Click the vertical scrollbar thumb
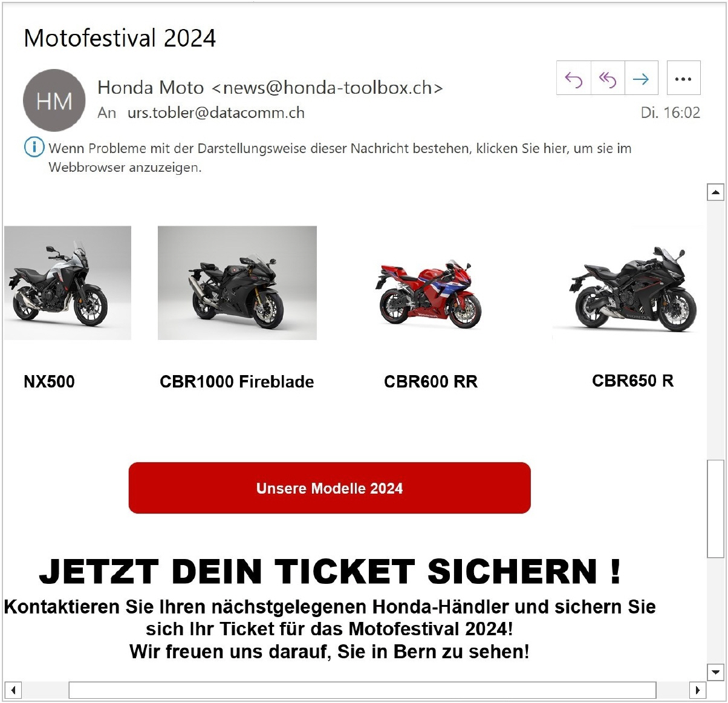The width and height of the screenshot is (728, 703). click(x=715, y=508)
